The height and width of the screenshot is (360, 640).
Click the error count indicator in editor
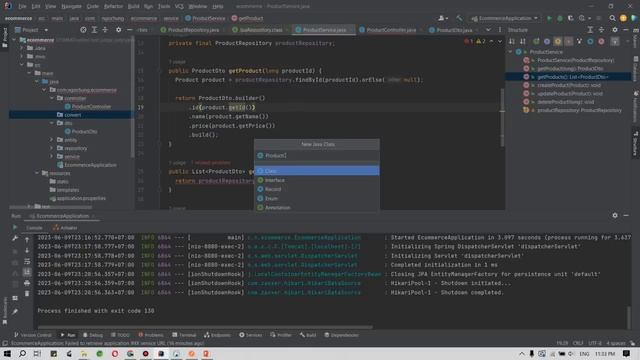[x=469, y=41]
